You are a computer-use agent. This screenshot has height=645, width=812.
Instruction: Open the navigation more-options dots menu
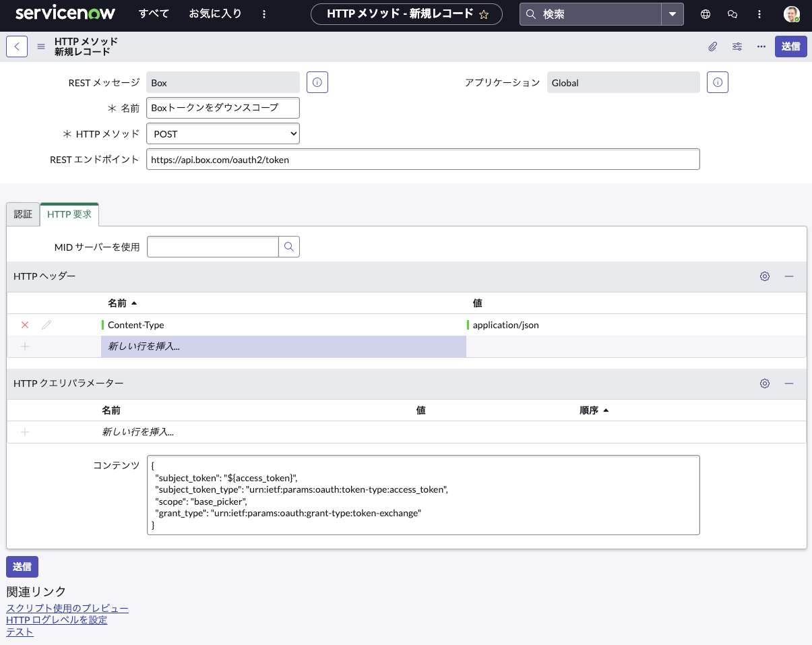(x=264, y=14)
